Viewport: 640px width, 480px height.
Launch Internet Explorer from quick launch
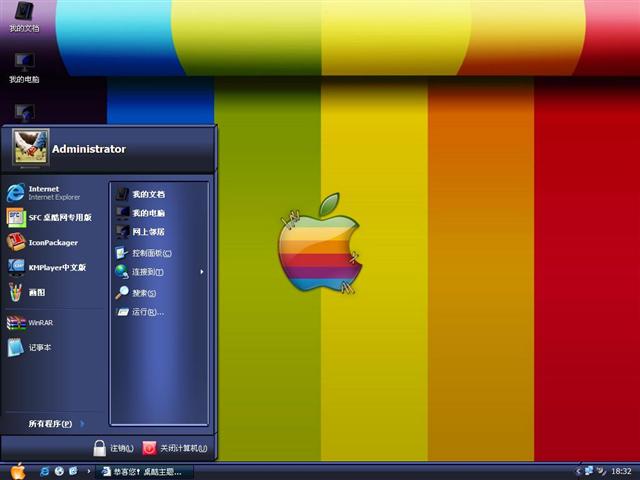[44, 471]
